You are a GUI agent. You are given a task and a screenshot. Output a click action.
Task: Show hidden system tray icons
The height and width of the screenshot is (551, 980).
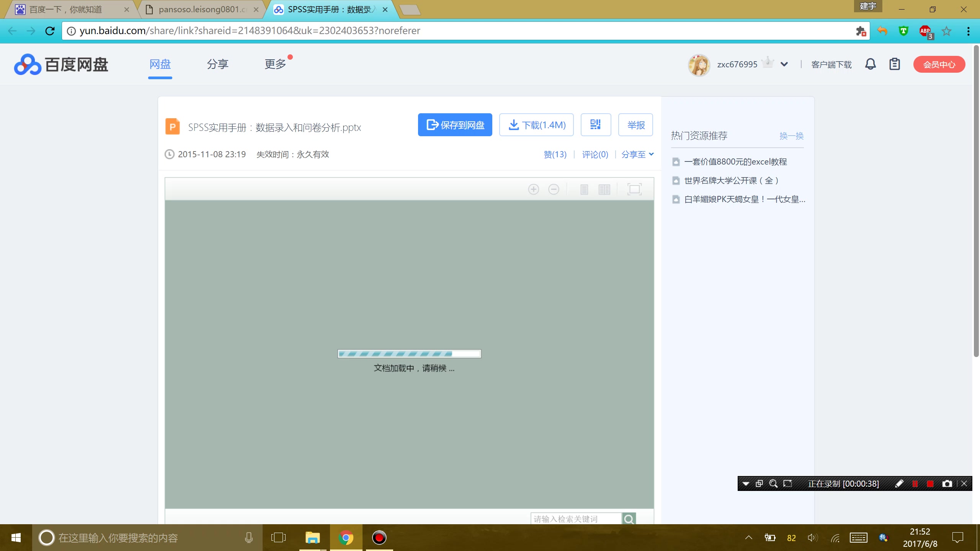pyautogui.click(x=749, y=538)
